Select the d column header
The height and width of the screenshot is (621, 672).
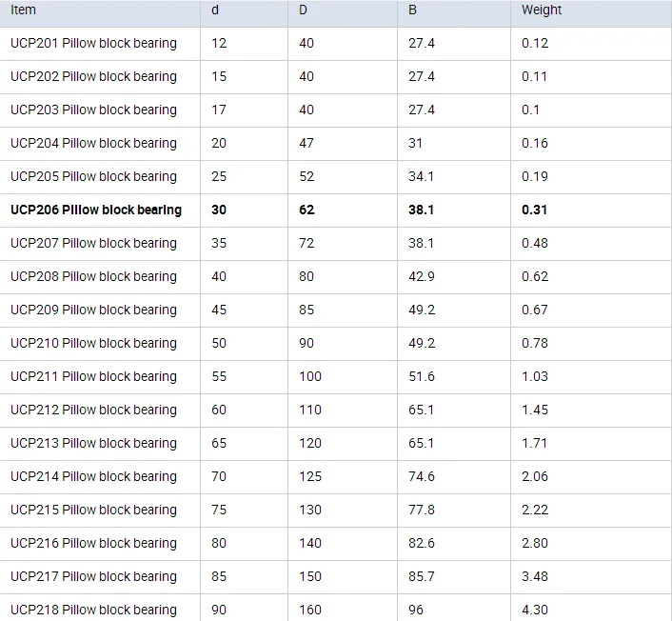(x=215, y=10)
